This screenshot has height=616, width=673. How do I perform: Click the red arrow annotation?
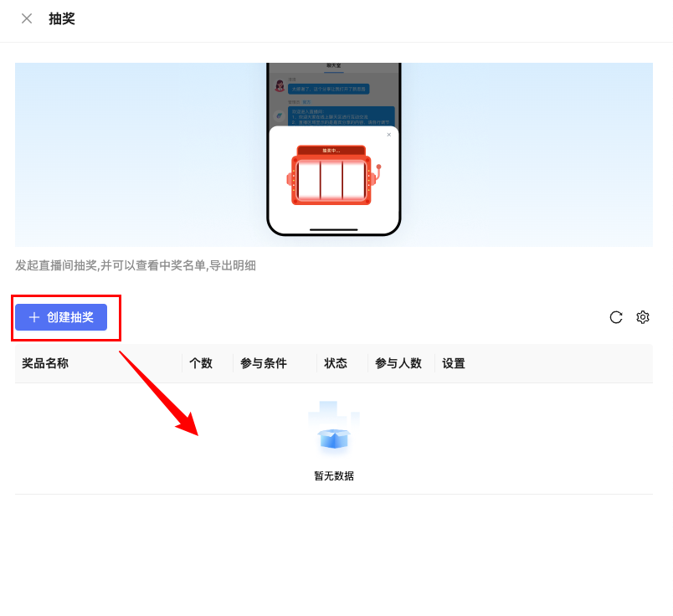pyautogui.click(x=159, y=393)
